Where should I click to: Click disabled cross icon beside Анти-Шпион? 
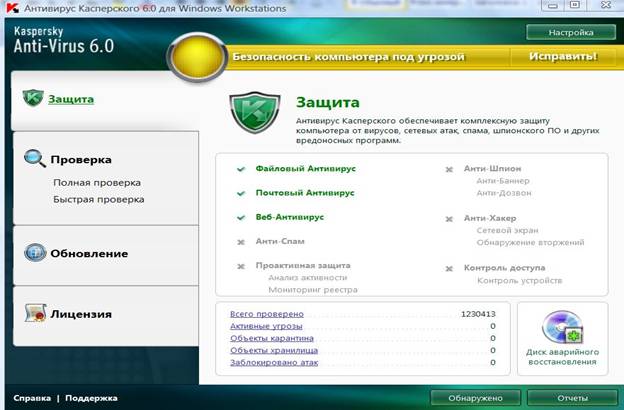(449, 170)
